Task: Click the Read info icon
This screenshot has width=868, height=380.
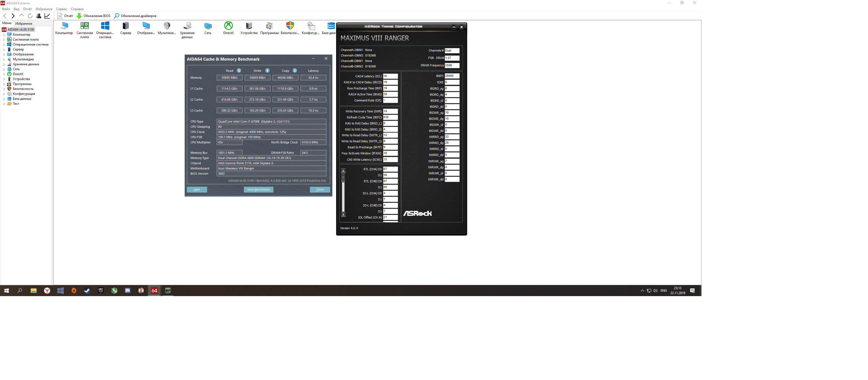Action: tap(239, 70)
